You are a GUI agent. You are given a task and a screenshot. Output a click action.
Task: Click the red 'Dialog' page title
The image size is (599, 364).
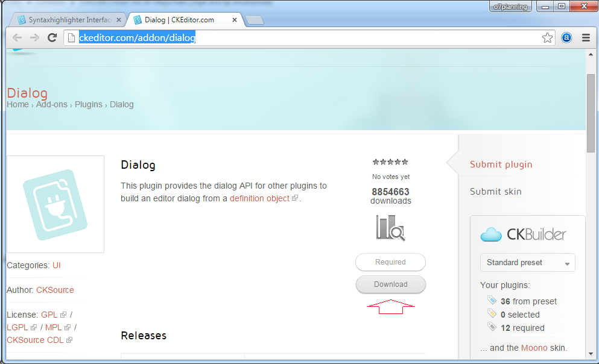point(27,93)
